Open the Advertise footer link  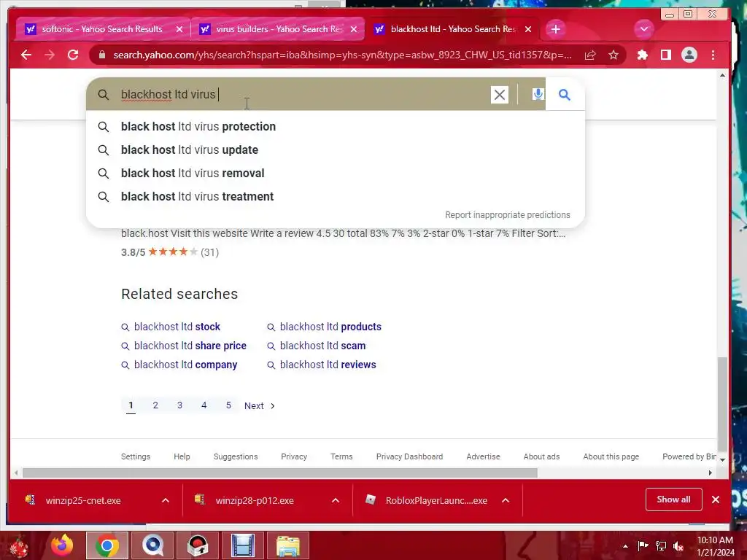(483, 456)
